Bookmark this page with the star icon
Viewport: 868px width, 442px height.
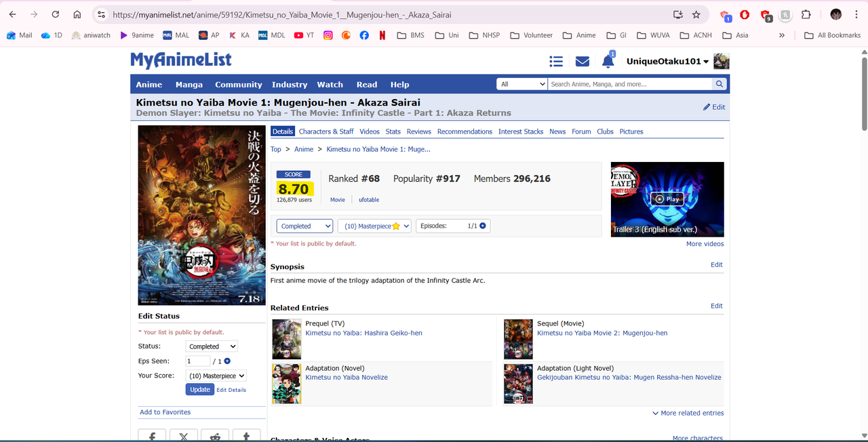coord(696,14)
